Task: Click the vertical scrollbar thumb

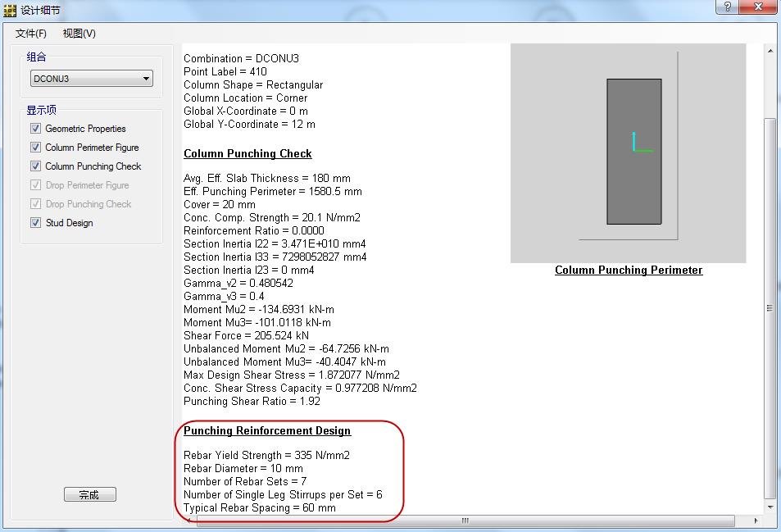Action: click(770, 307)
